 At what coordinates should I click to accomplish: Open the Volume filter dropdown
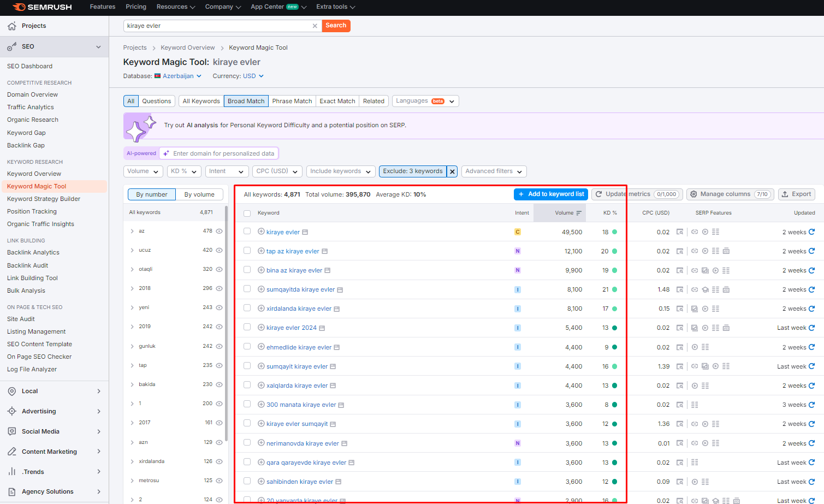(143, 171)
